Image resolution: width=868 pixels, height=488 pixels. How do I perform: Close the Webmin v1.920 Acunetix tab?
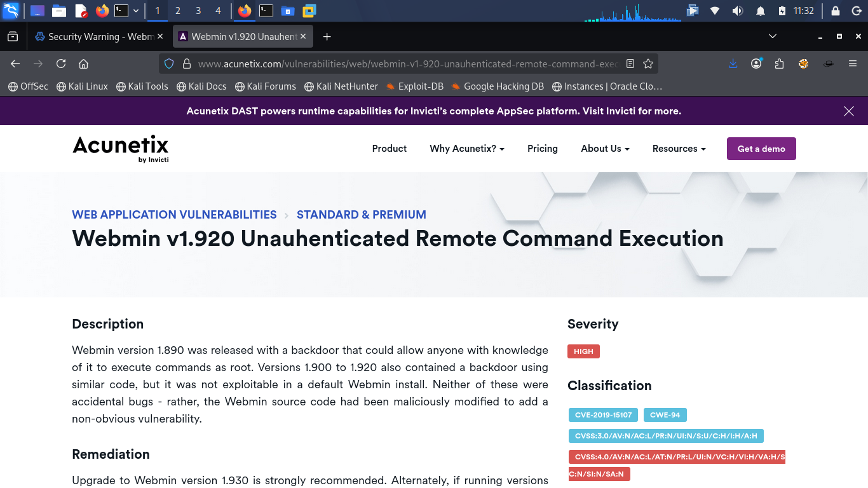pyautogui.click(x=304, y=37)
